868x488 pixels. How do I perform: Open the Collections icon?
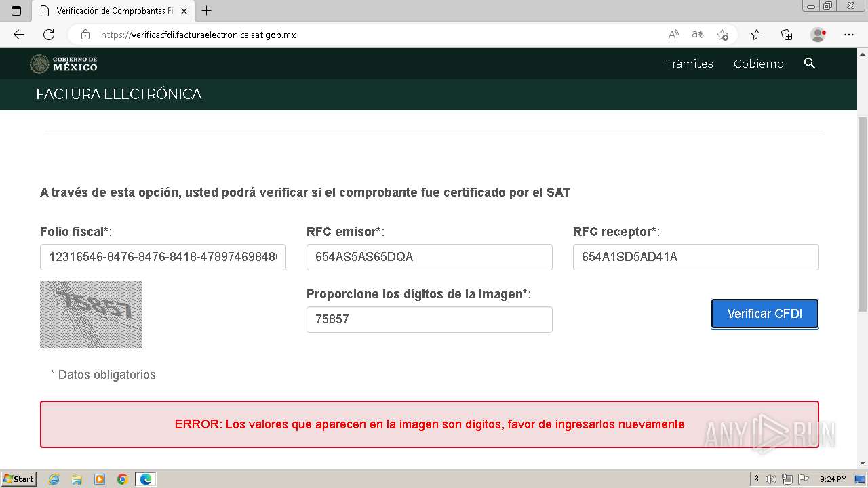tap(787, 35)
